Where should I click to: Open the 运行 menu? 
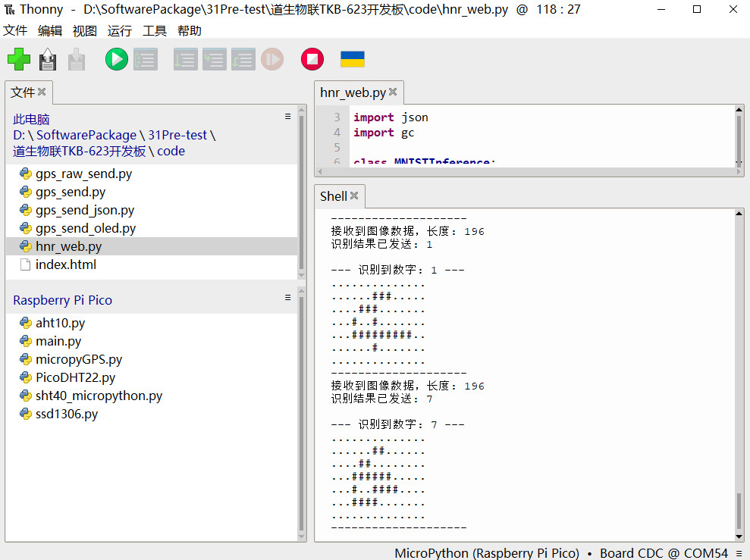[x=119, y=31]
